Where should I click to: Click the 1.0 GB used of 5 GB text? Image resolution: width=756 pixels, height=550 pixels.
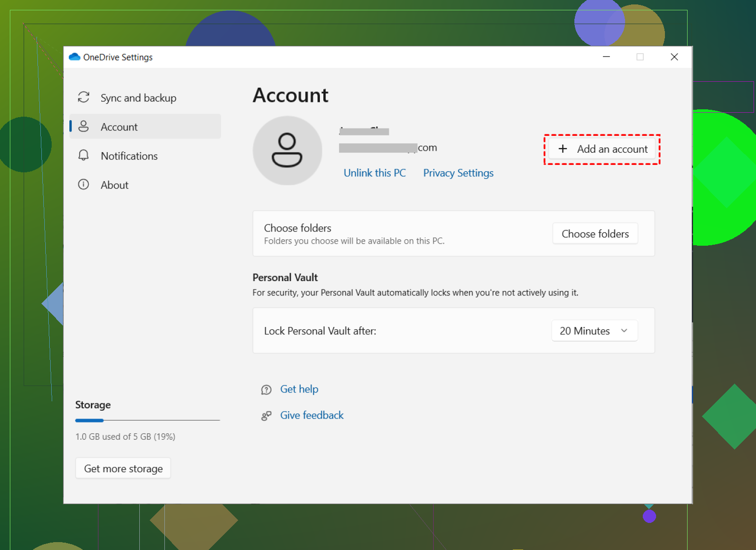[125, 437]
